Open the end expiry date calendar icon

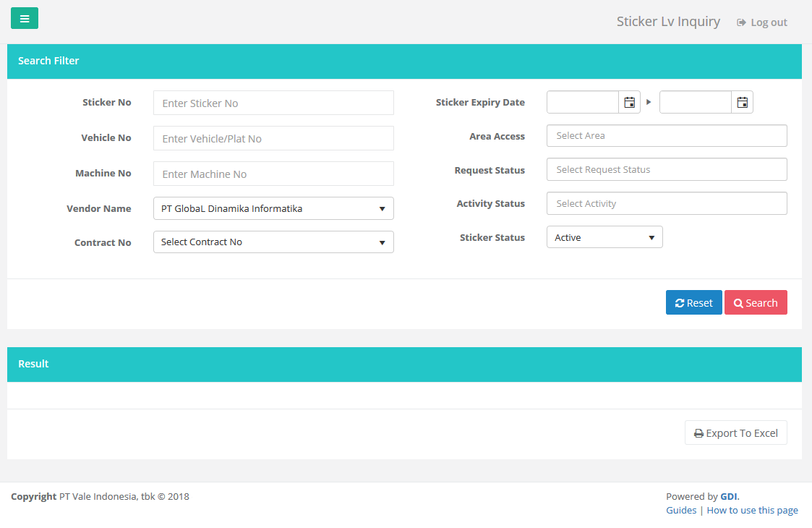pyautogui.click(x=742, y=103)
